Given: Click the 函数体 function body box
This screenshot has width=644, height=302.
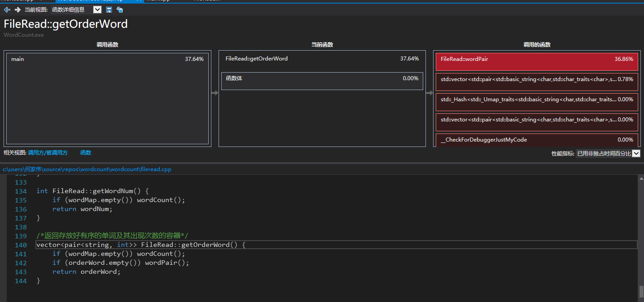Looking at the screenshot, I should 322,81.
